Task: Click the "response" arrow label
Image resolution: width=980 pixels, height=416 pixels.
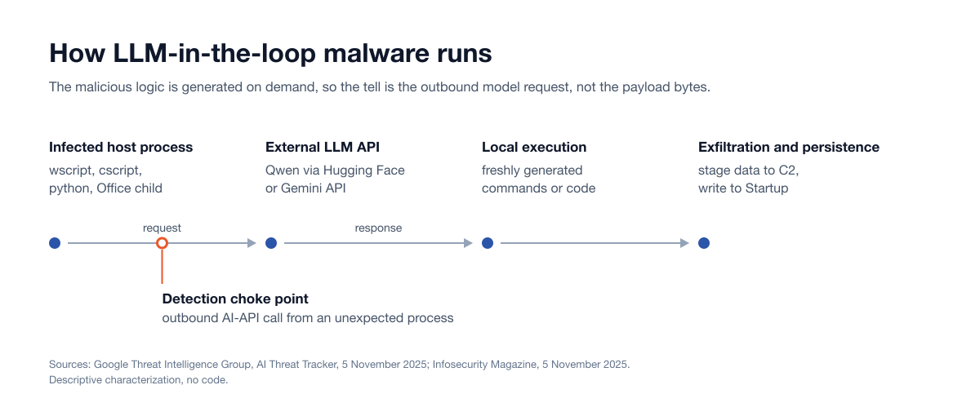Action: click(378, 228)
